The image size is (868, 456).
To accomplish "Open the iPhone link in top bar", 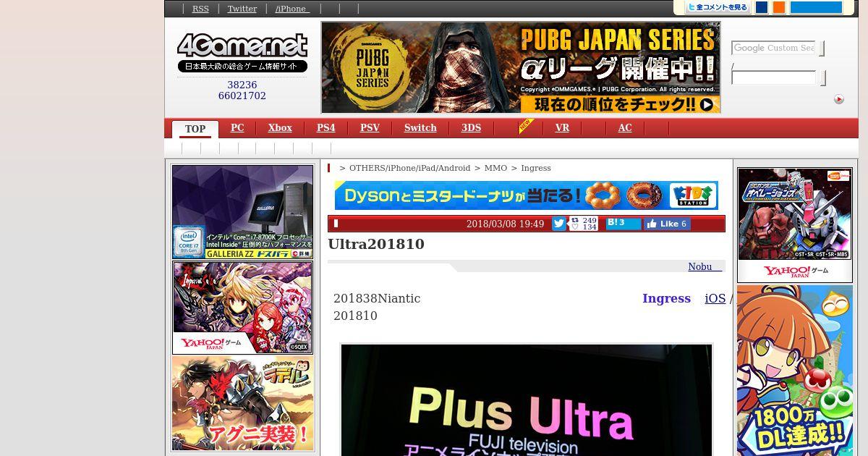I will pyautogui.click(x=292, y=9).
